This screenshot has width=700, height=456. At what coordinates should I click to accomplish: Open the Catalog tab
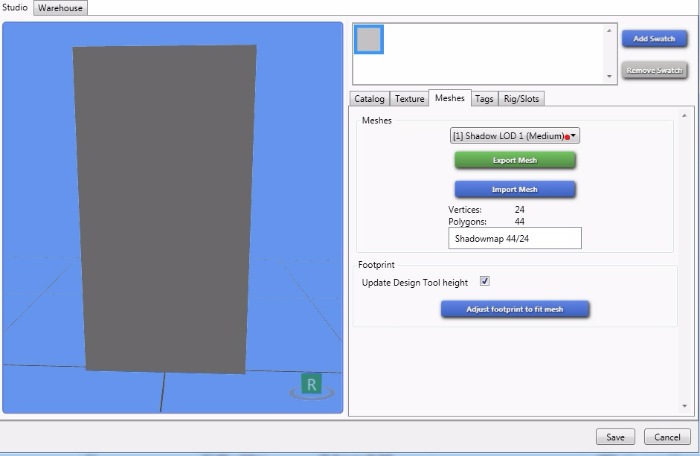pos(369,98)
